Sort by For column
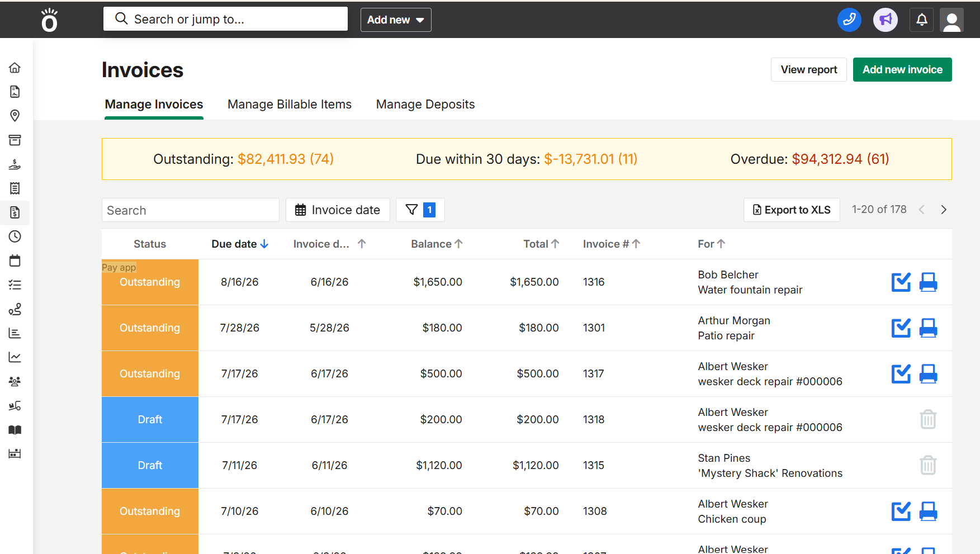Screen dimensions: 980x554 711,244
